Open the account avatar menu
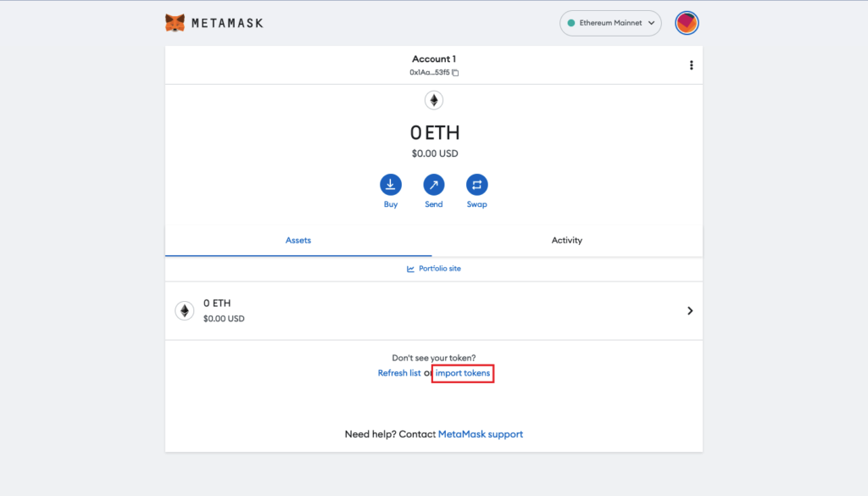This screenshot has width=868, height=496. pos(687,23)
